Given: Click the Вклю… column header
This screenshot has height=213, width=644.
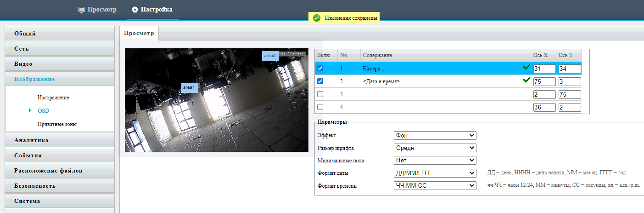Looking at the screenshot, I should click(326, 55).
